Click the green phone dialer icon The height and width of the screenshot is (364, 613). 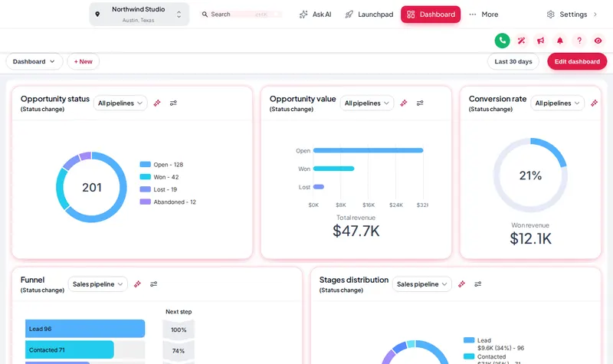[502, 41]
